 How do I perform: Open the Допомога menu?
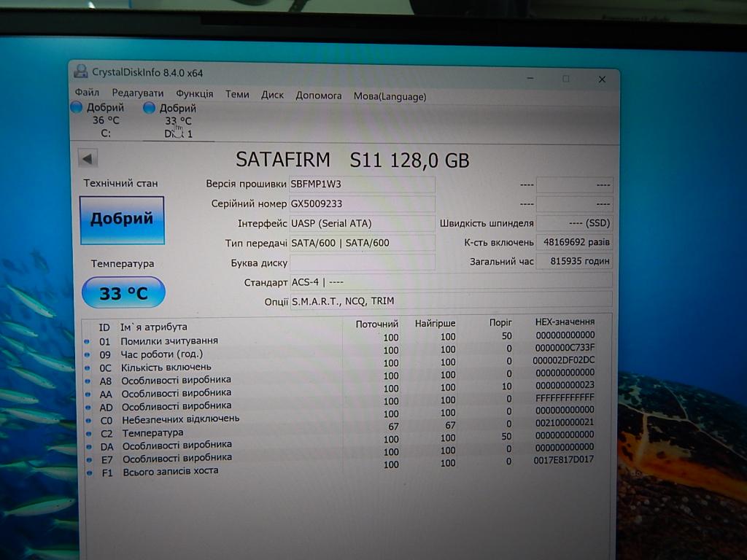pos(318,96)
